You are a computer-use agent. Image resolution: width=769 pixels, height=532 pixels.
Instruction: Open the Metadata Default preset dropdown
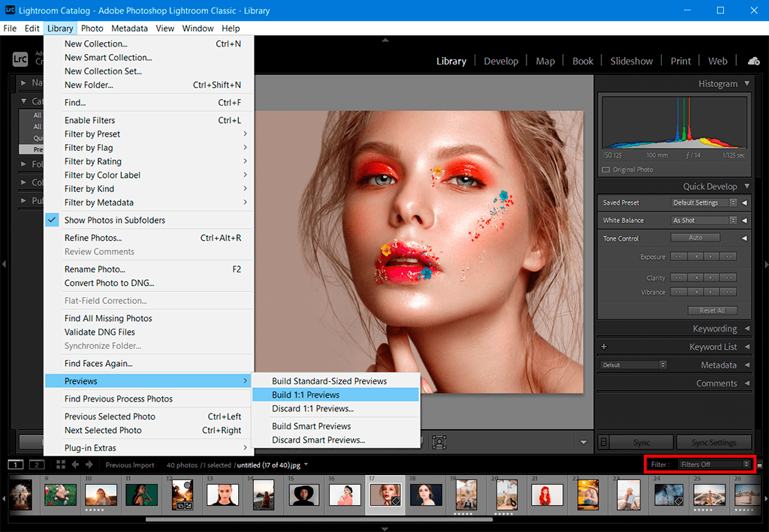coord(634,365)
